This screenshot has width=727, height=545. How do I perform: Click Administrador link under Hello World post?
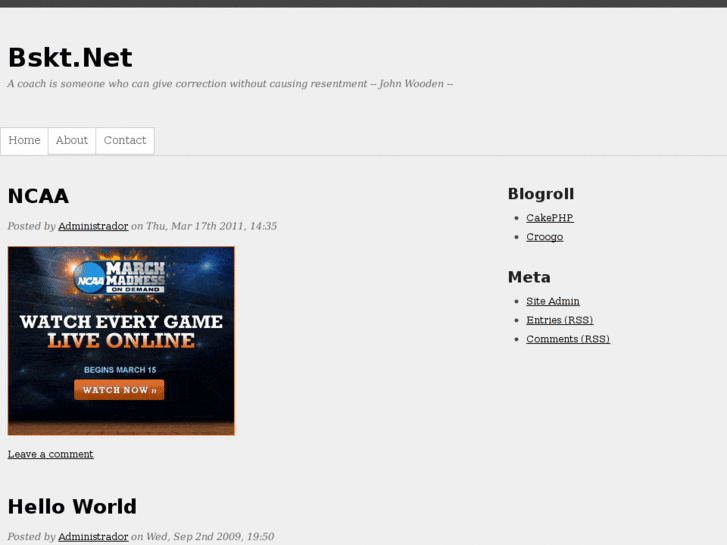93,537
